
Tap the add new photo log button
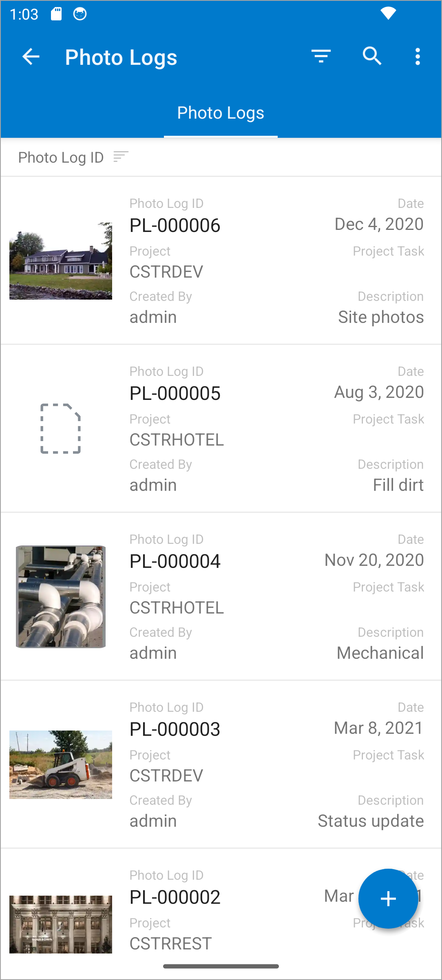[388, 898]
